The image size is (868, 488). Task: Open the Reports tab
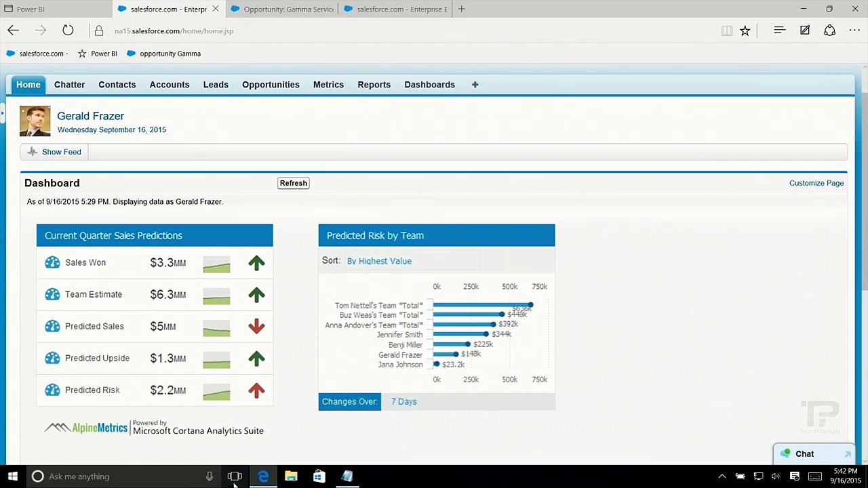coord(374,85)
